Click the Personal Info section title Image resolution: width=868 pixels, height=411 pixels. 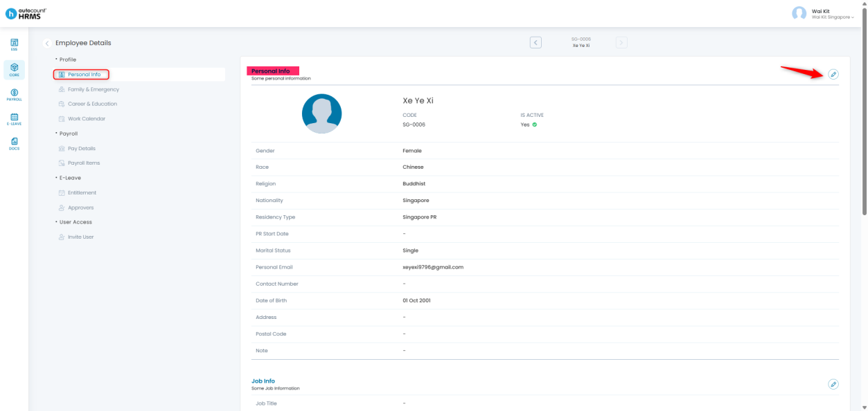[x=271, y=71]
